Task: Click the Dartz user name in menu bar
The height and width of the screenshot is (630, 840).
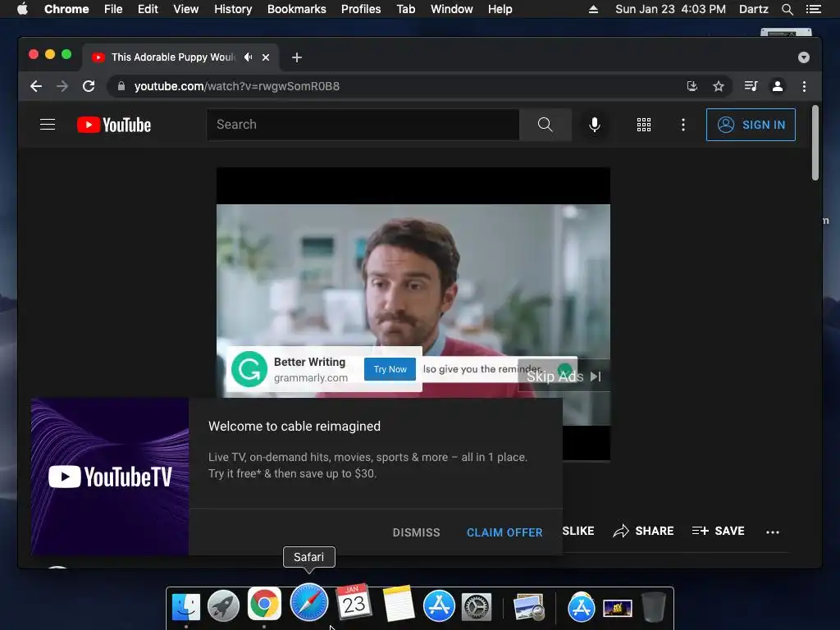Action: [753, 9]
